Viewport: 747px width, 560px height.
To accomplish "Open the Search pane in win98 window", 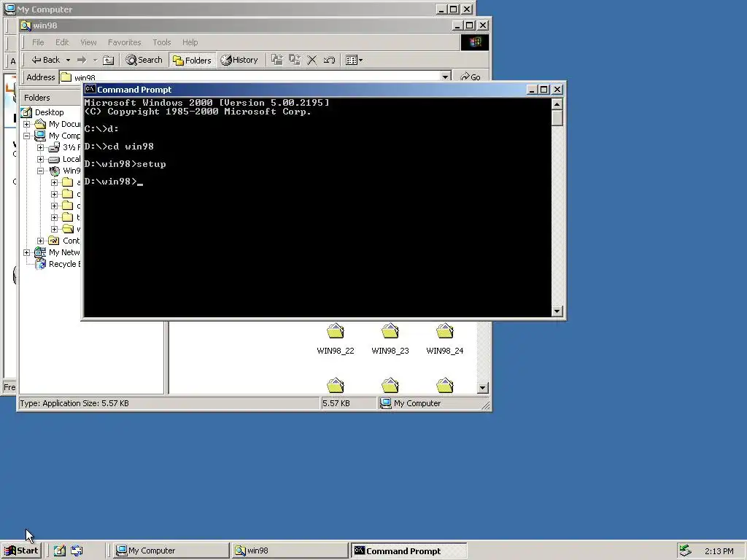I will pos(144,60).
